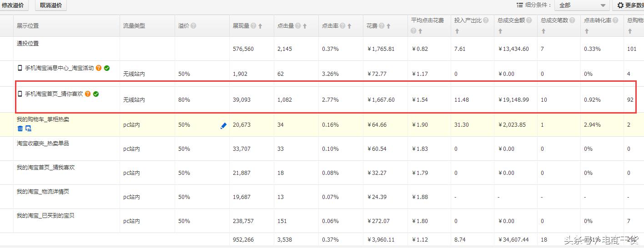Show help tooltip for 总成交金额 column
This screenshot has width=644, height=248.
529,20
